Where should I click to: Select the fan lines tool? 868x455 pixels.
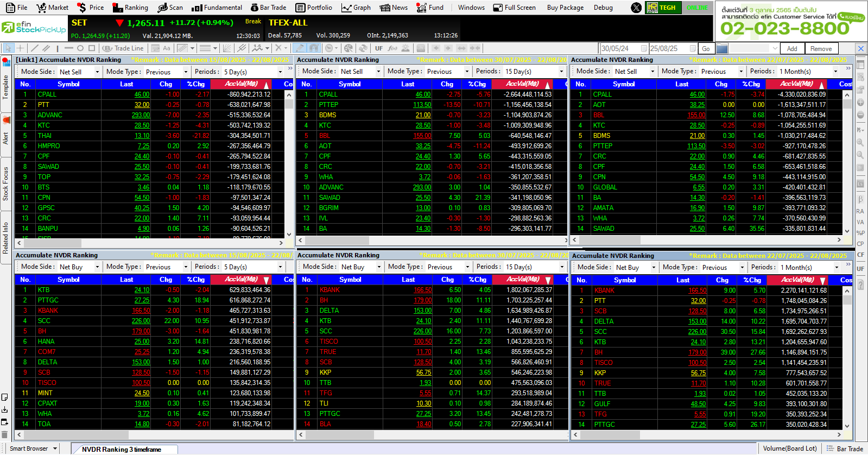226,48
